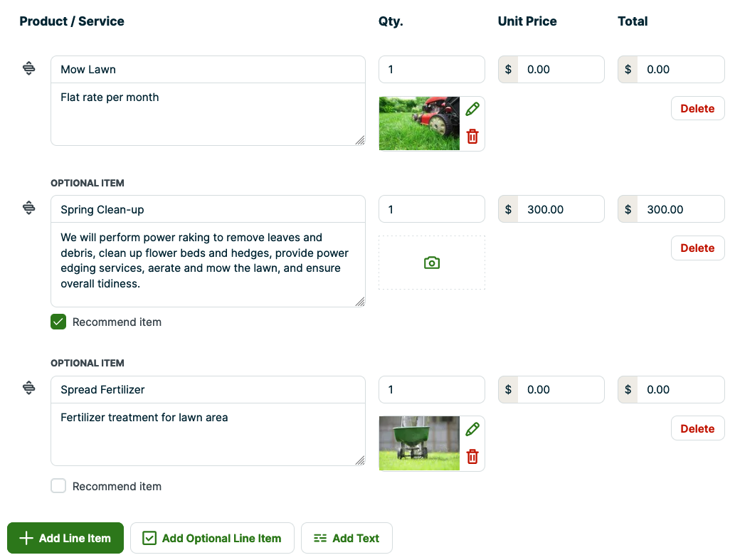The height and width of the screenshot is (560, 735).
Task: Edit the Mow Lawn image with pencil icon
Action: (x=472, y=109)
